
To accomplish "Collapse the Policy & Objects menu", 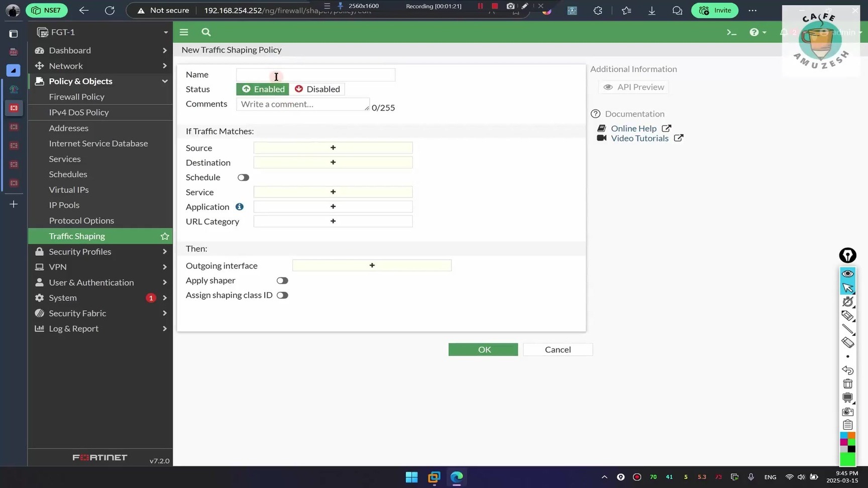I will (x=100, y=81).
